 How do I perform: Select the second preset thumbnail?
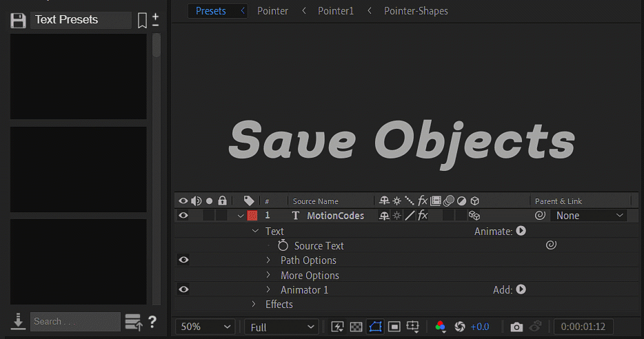[x=79, y=169]
